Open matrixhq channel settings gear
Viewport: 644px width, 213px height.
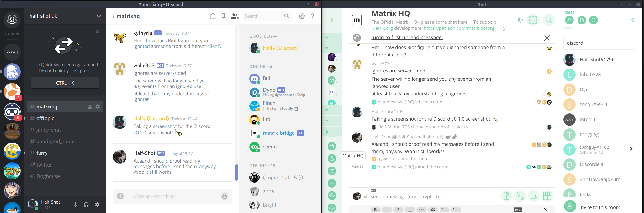[98, 107]
